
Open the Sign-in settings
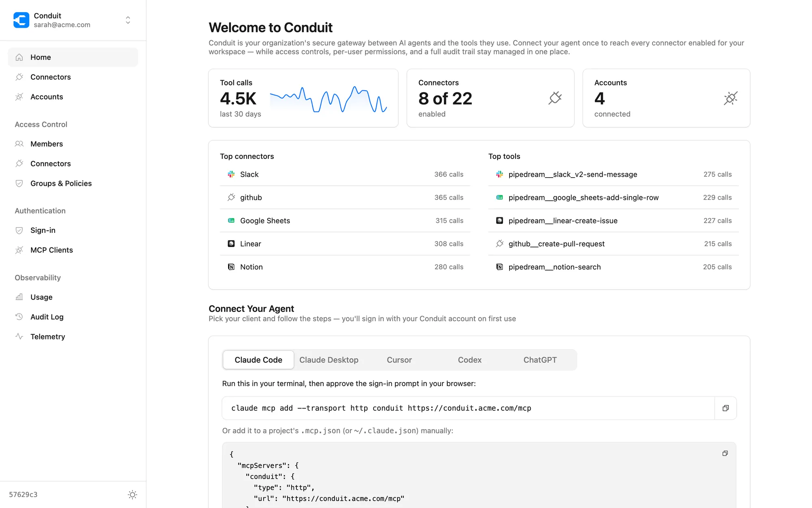pyautogui.click(x=73, y=230)
